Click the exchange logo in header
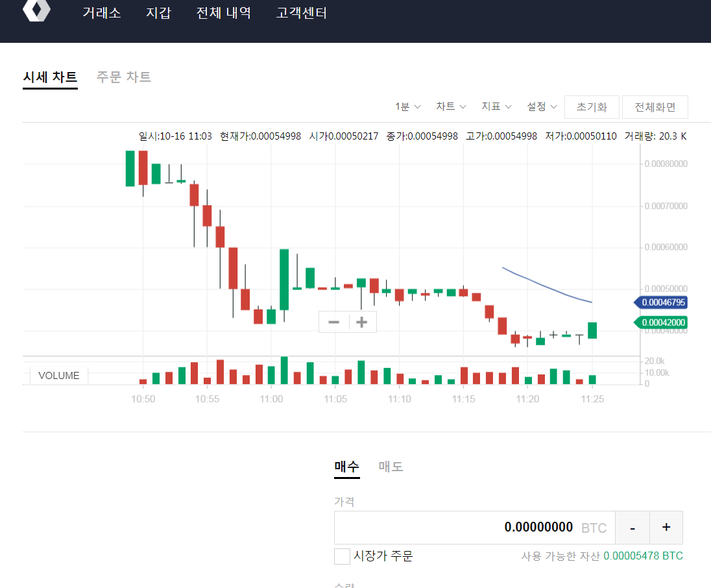Screen dimensions: 711x588 click(x=37, y=10)
